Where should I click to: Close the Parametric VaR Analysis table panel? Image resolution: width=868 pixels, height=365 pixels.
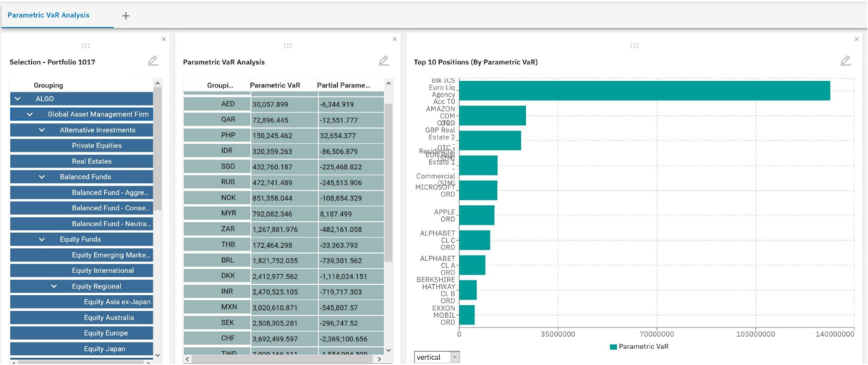[x=394, y=39]
